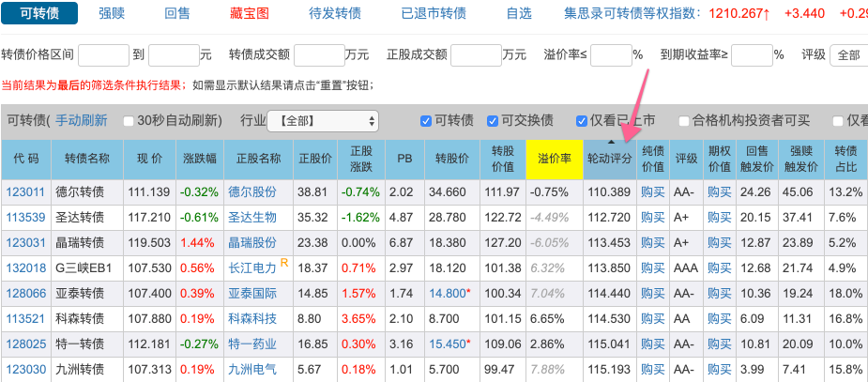Select the 113.850 轮动评分 value
Viewport: 868px width, 382px height.
pos(610,267)
